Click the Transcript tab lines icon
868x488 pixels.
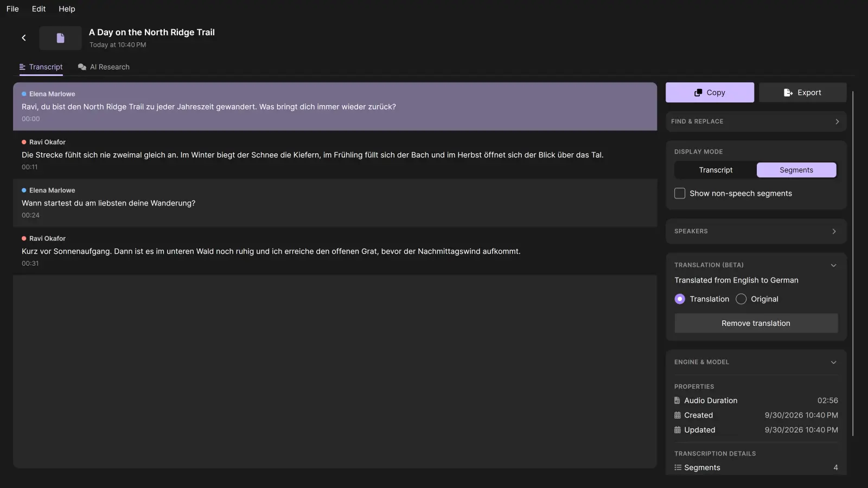tap(22, 67)
